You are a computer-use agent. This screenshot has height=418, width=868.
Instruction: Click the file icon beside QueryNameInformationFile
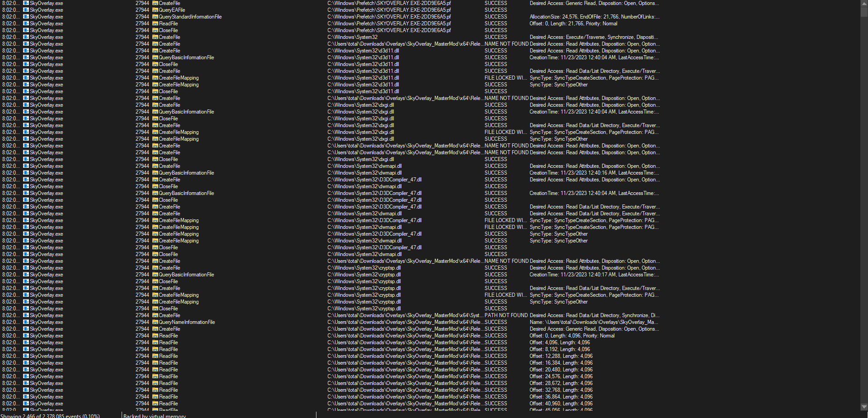tap(155, 322)
